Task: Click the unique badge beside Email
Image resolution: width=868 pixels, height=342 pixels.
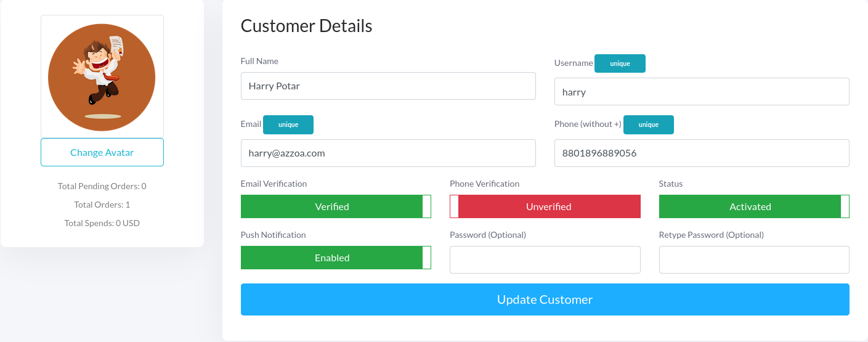Action: point(288,124)
